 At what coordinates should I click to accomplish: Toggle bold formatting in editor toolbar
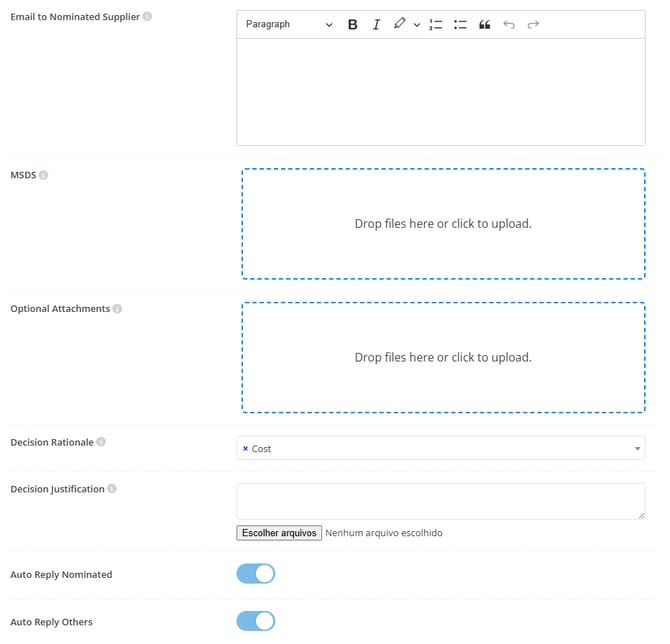[353, 24]
